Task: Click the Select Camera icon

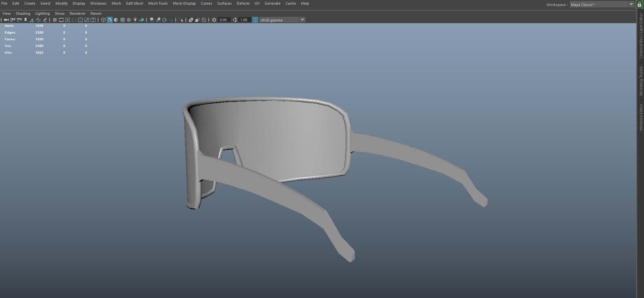Action: click(6, 20)
